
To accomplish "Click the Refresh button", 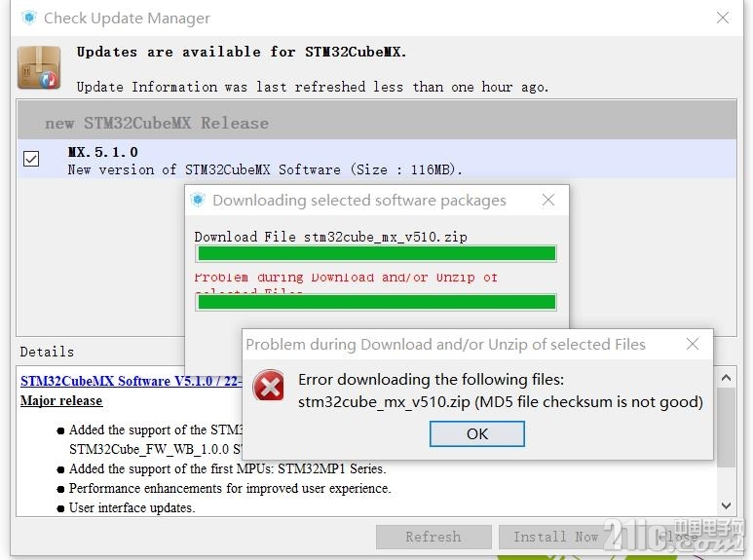I will tap(433, 537).
